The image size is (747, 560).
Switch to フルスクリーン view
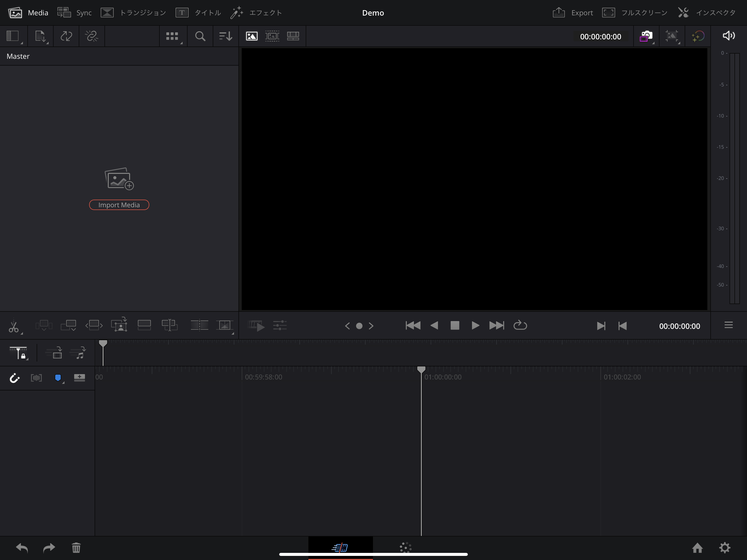[635, 13]
